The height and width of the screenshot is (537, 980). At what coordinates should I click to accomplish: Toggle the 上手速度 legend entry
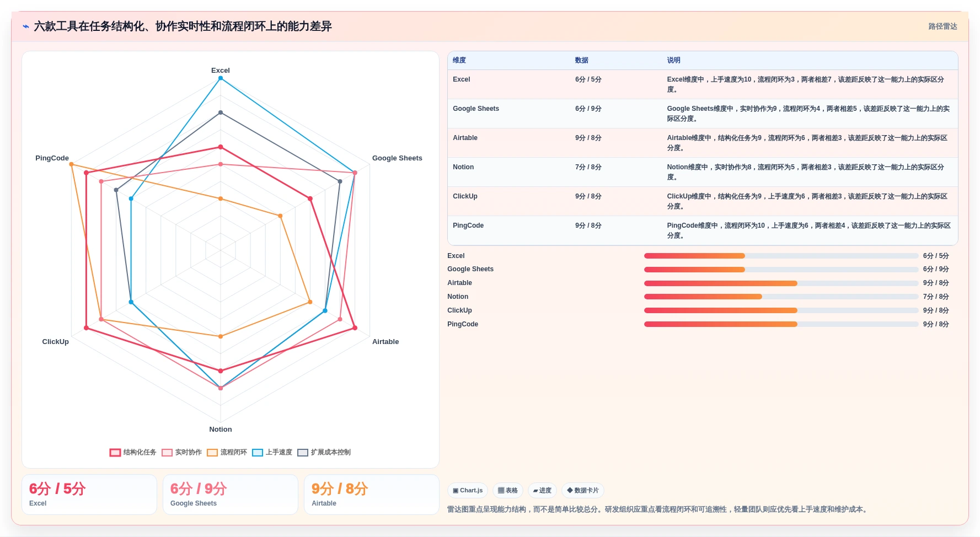tap(272, 452)
